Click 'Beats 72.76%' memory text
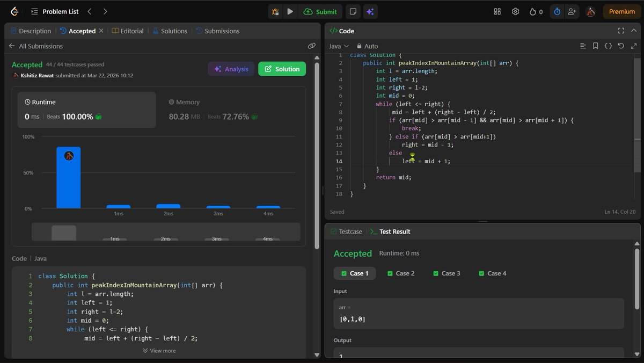 pos(228,117)
